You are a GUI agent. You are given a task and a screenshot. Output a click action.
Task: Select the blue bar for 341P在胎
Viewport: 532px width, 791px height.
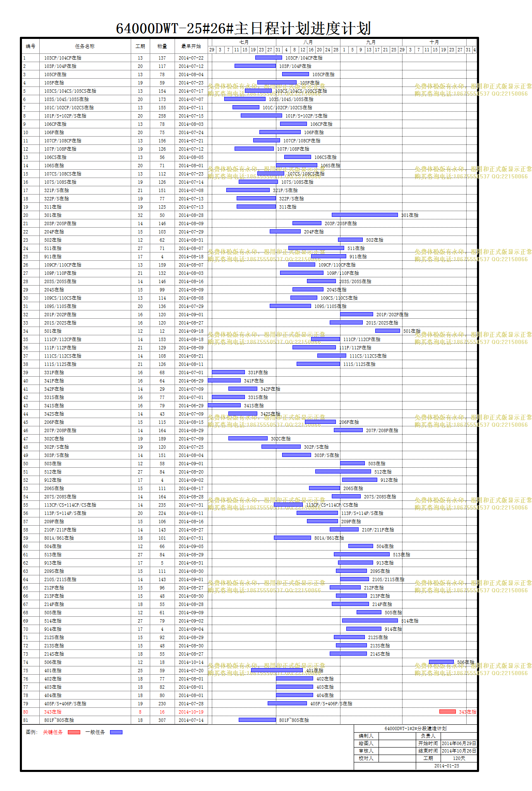click(x=224, y=380)
